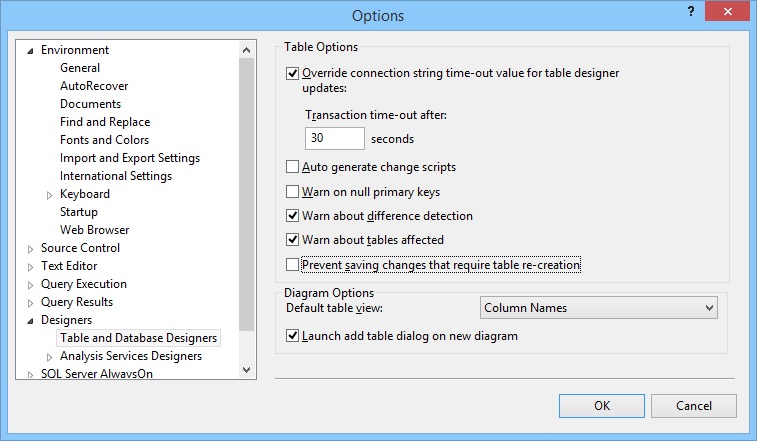Image resolution: width=757 pixels, height=441 pixels.
Task: Select Fonts and Colors in tree
Action: click(104, 140)
